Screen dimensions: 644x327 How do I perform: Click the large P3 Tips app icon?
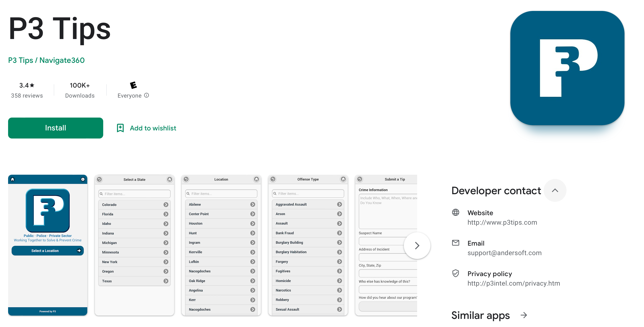point(567,68)
